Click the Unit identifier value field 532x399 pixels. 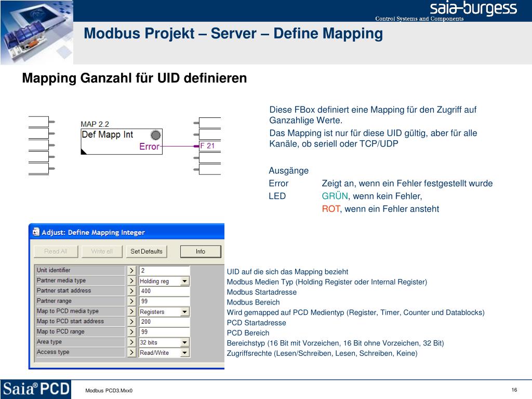(164, 270)
